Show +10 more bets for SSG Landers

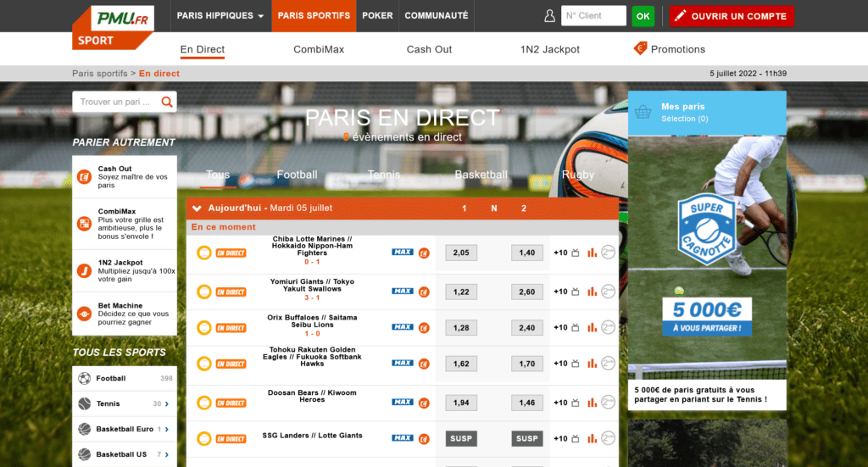[x=560, y=439]
